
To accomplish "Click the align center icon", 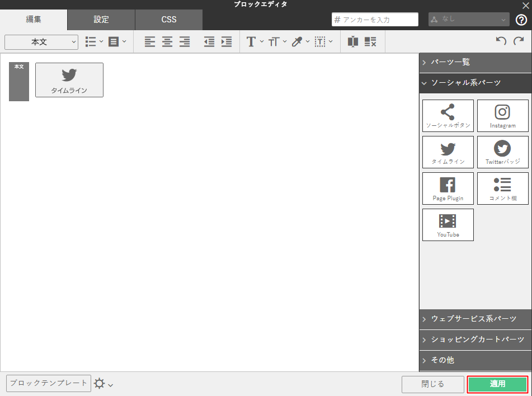I will click(167, 42).
